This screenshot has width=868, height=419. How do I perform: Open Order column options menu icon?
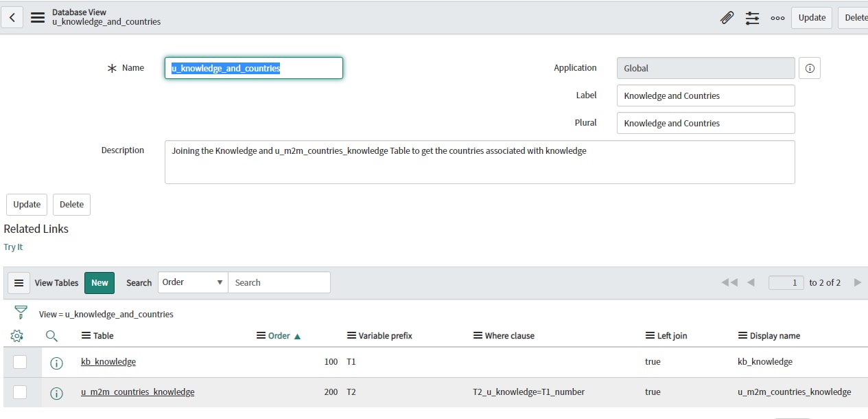tap(261, 336)
